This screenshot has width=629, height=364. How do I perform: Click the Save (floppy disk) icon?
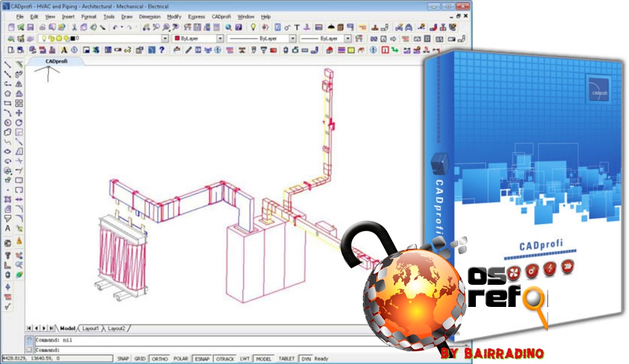30,27
